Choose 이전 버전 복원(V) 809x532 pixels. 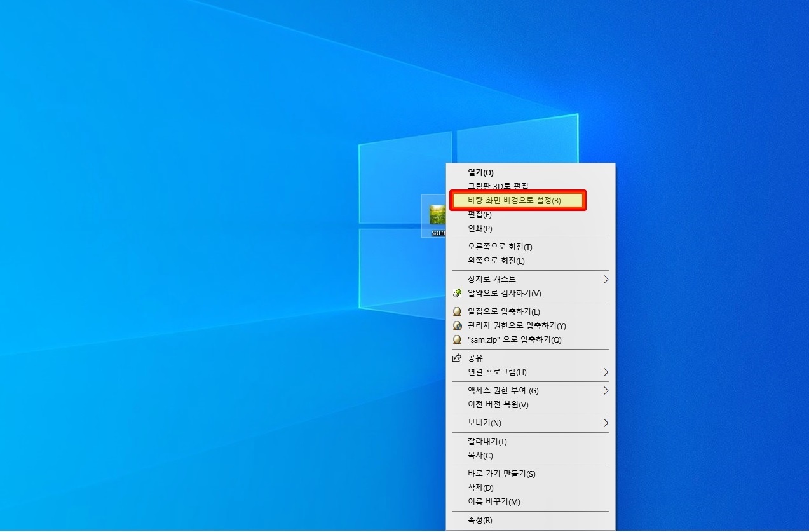531,405
